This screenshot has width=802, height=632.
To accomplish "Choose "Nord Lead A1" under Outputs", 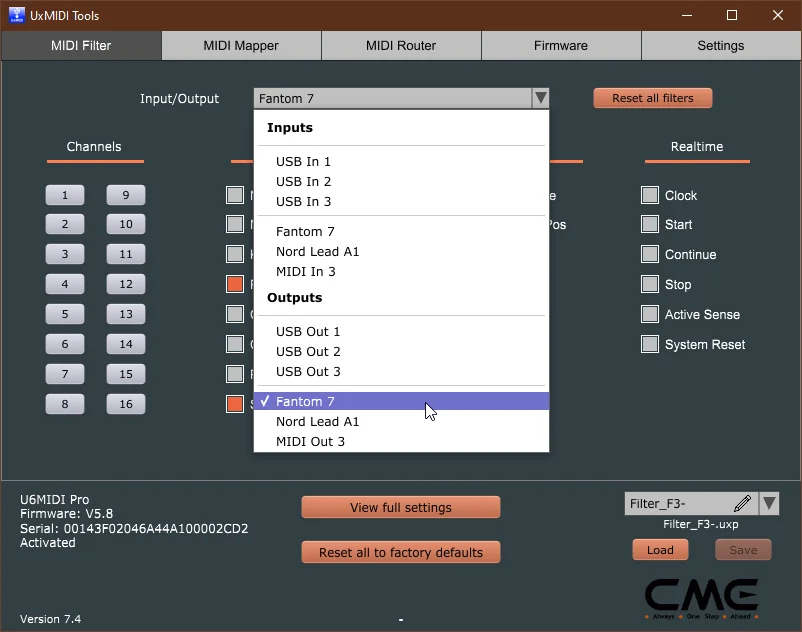I will point(318,421).
